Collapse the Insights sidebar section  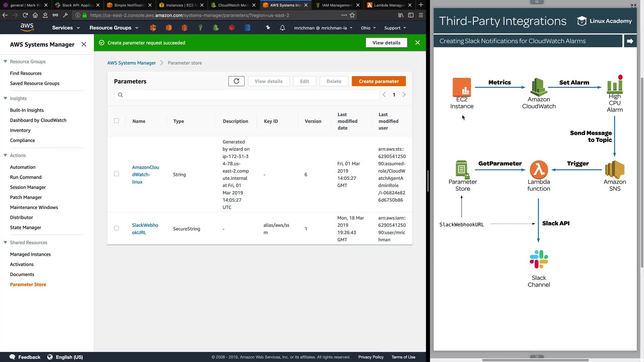coord(5,98)
